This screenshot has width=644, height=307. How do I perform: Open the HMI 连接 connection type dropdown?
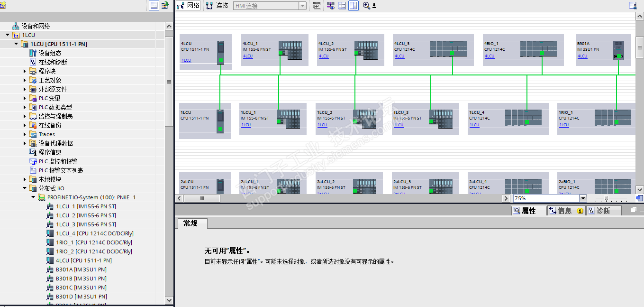pyautogui.click(x=302, y=6)
